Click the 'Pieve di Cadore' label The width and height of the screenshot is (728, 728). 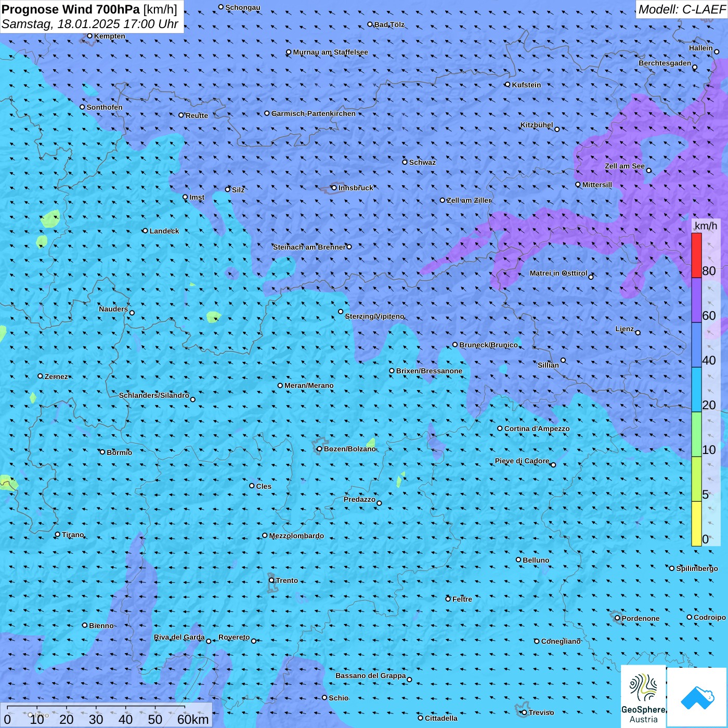tap(522, 461)
